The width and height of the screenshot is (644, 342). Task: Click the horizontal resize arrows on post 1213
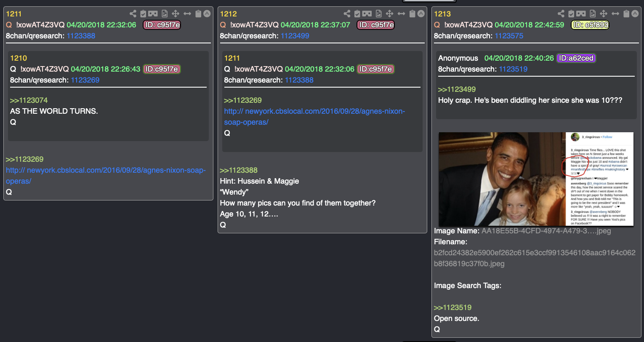click(x=615, y=13)
